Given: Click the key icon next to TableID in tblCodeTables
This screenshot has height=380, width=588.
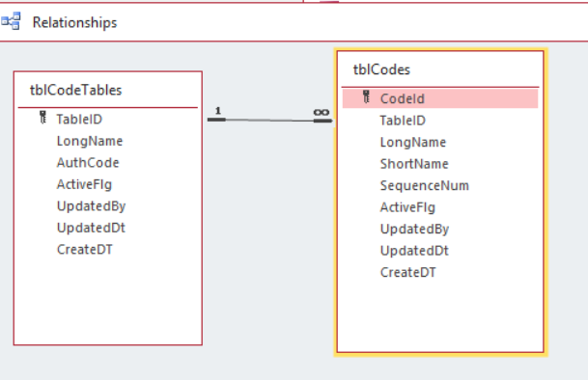Looking at the screenshot, I should tap(43, 118).
